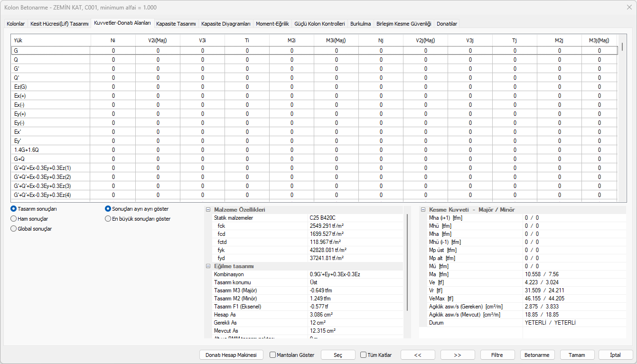Select the Ham sonuçlar radio button
Image resolution: width=637 pixels, height=364 pixels.
[x=14, y=219]
